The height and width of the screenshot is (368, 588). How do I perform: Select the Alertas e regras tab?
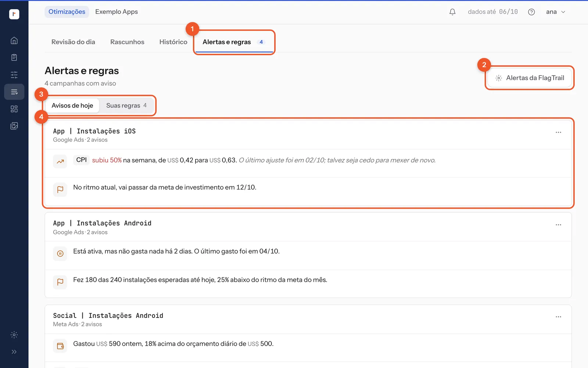(x=234, y=42)
